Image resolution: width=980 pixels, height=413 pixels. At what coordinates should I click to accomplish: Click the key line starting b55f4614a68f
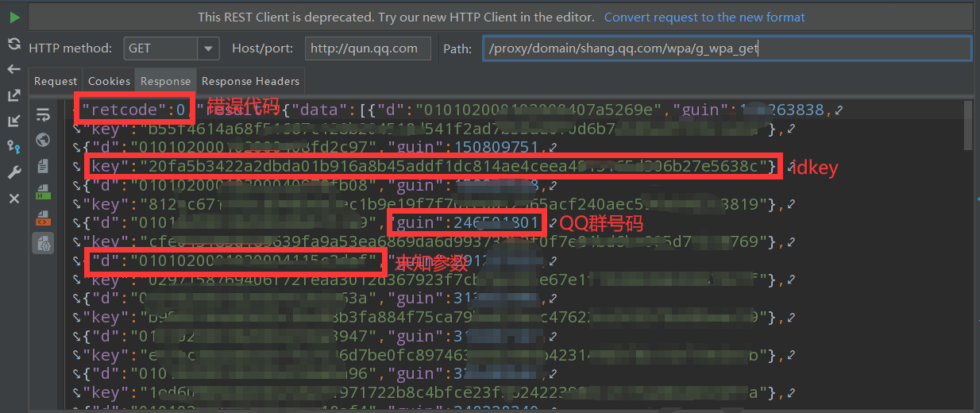(433, 129)
